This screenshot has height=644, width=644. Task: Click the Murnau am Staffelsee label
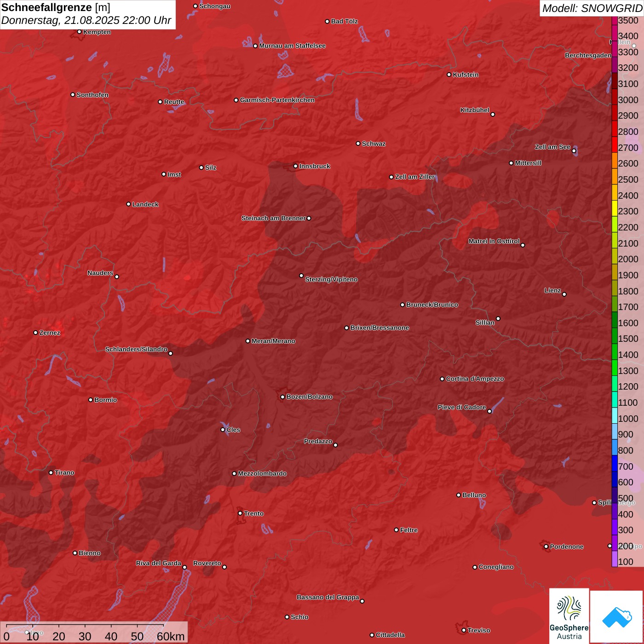pyautogui.click(x=293, y=46)
